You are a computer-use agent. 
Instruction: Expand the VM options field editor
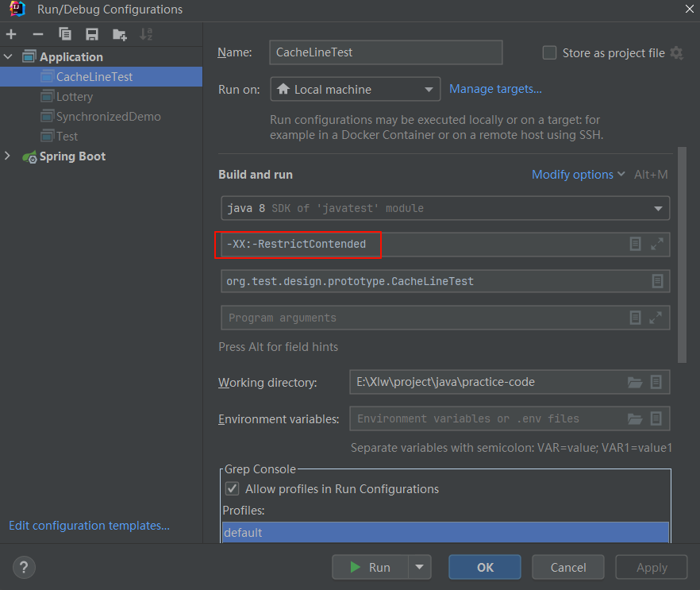(656, 245)
